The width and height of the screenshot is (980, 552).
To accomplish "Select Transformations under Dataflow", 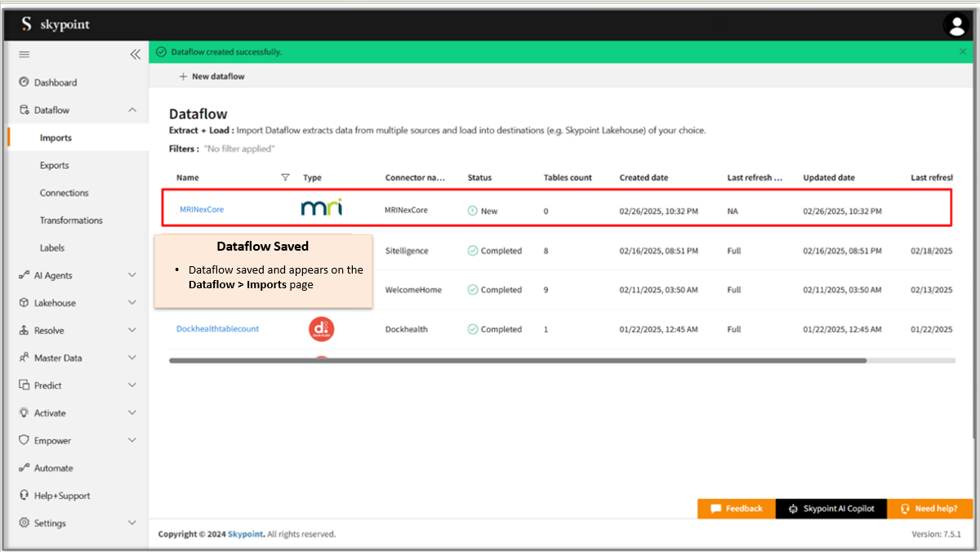I will [x=71, y=220].
